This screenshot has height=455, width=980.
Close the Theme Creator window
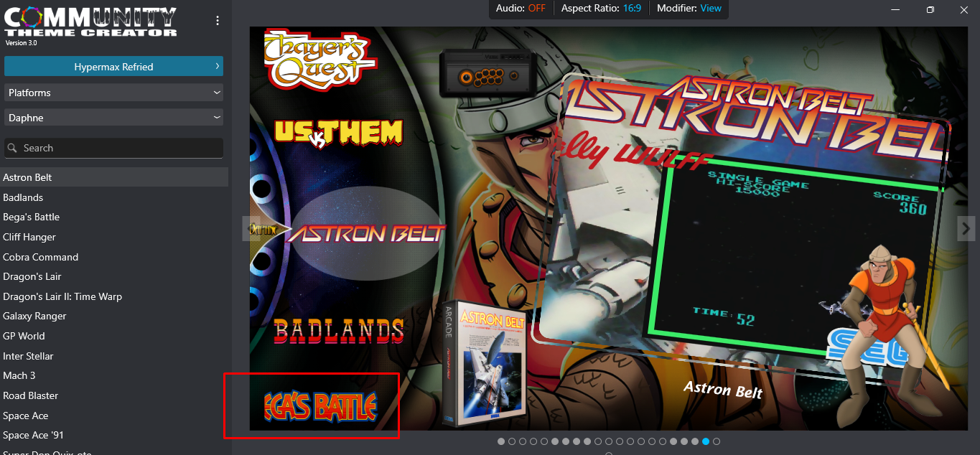pos(963,9)
